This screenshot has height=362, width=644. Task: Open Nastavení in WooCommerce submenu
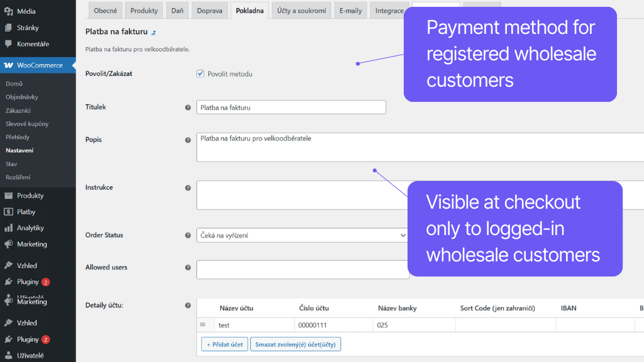point(19,150)
